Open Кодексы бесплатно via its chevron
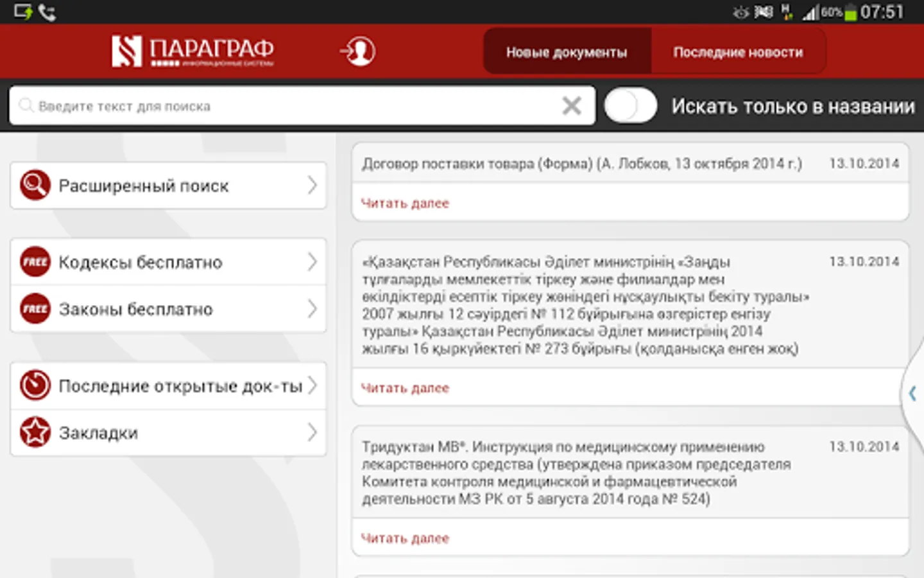The image size is (924, 578). [x=312, y=261]
